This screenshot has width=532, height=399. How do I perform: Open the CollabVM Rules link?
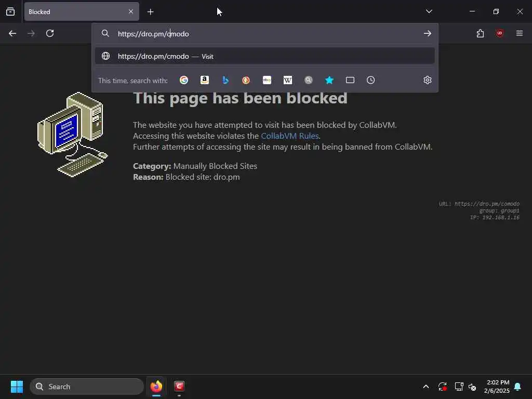pyautogui.click(x=290, y=136)
